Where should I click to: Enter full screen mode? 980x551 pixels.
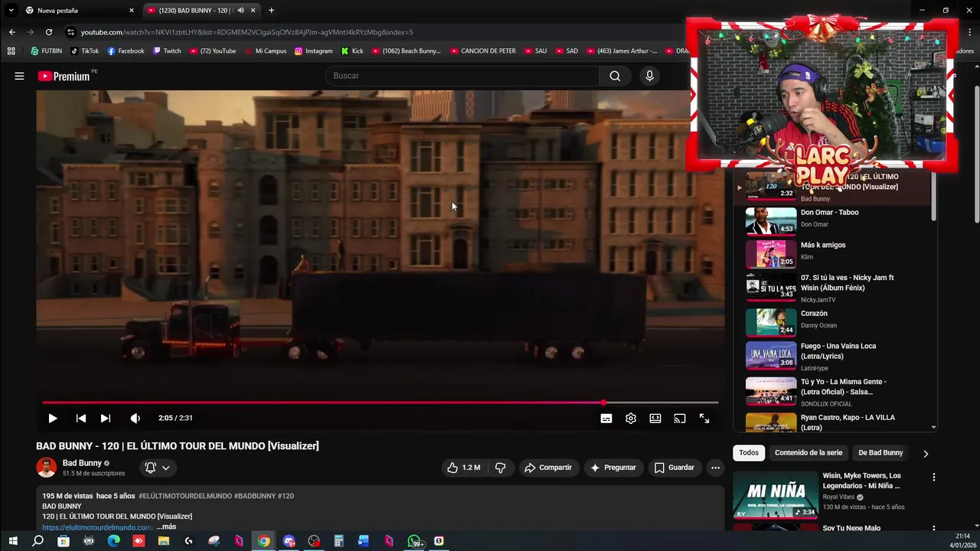click(x=704, y=419)
